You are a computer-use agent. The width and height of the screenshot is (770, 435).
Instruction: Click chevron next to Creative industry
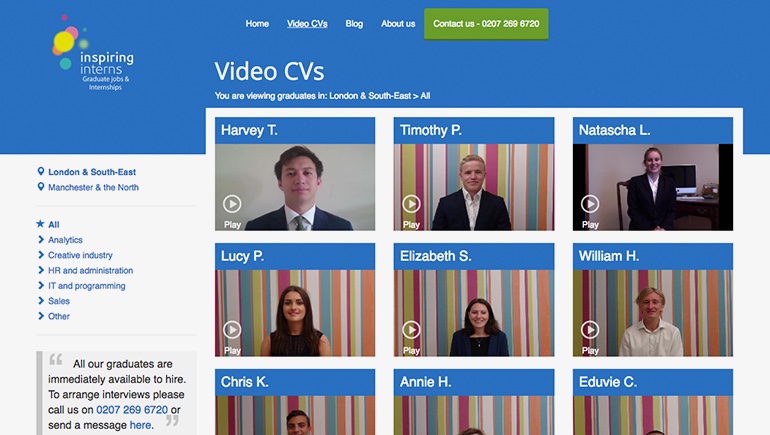point(41,255)
